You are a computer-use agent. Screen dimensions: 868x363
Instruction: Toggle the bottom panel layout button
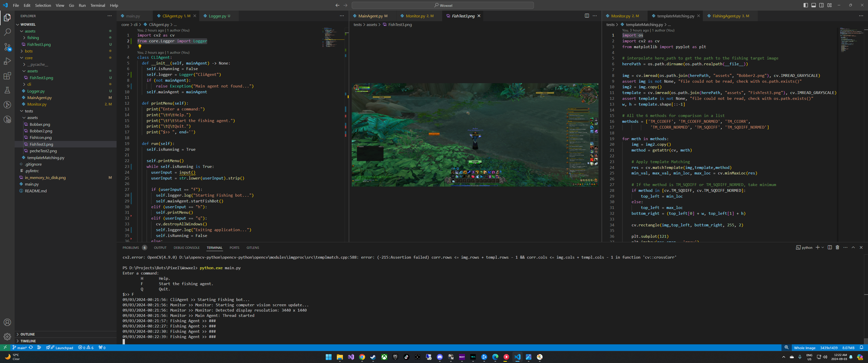click(813, 5)
